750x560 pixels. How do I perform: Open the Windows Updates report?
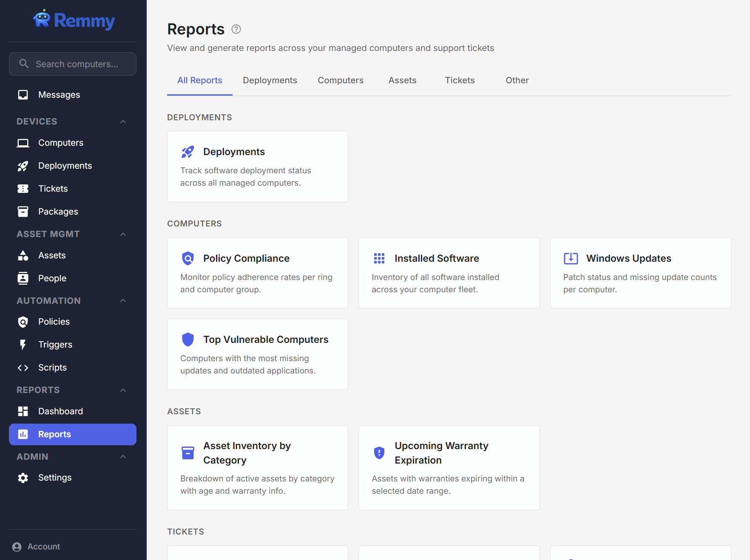(x=640, y=273)
